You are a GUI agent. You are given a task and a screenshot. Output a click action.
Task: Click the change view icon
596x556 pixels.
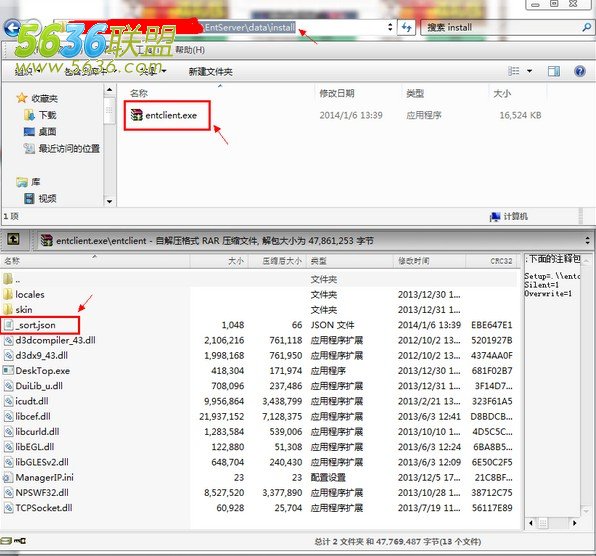click(514, 71)
